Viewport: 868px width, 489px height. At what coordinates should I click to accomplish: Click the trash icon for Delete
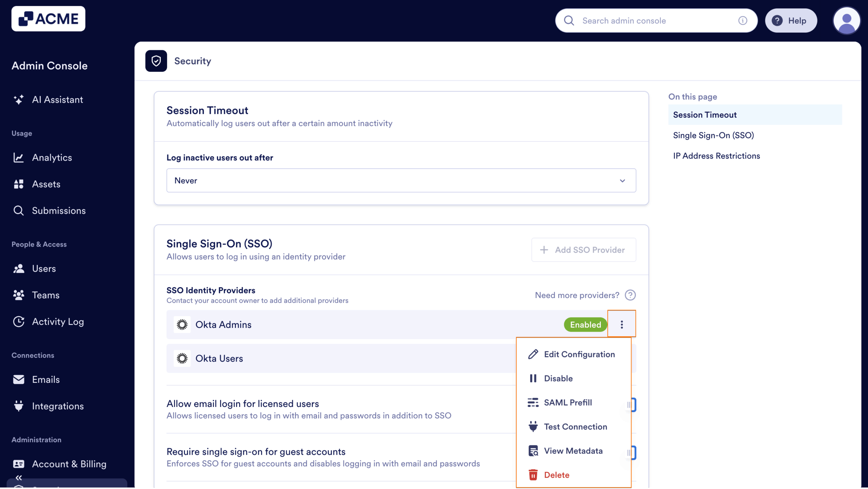[533, 475]
